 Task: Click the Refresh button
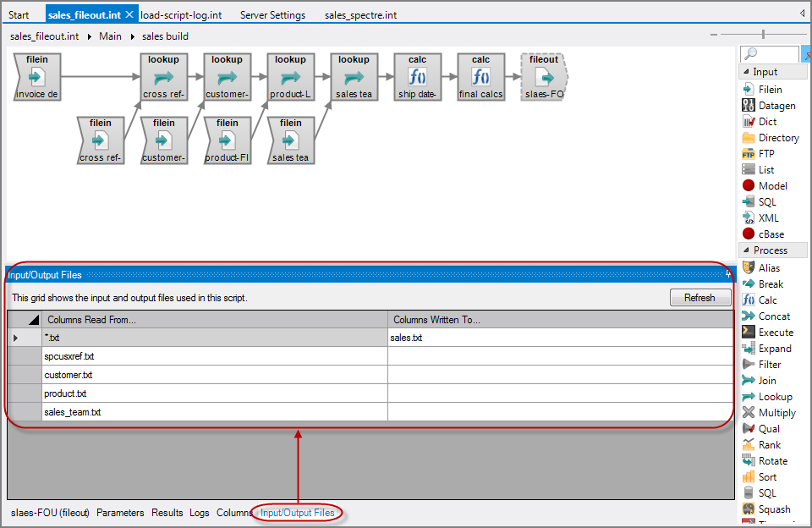(x=700, y=297)
